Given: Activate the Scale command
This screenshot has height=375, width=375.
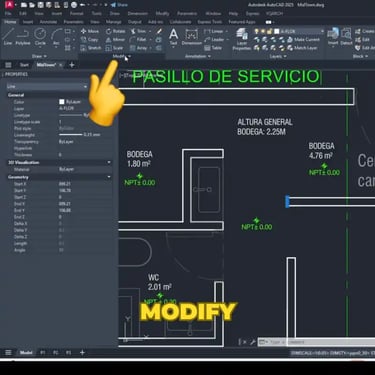Looking at the screenshot, I should (x=114, y=48).
